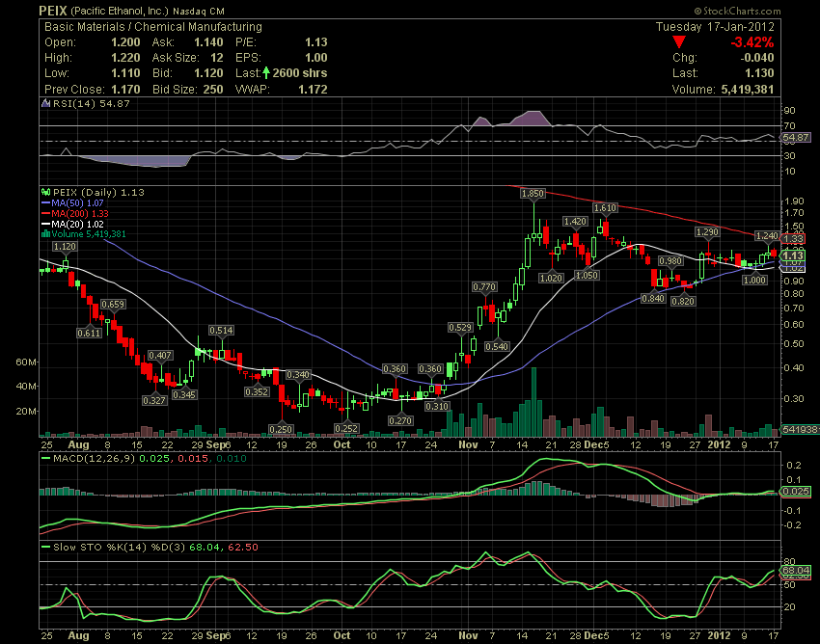Click the 0.840 price annotation

click(x=653, y=299)
